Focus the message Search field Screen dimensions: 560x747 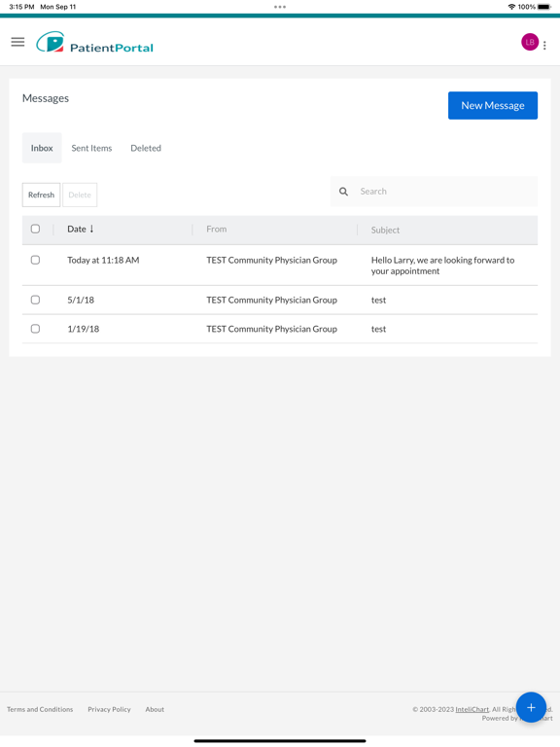[434, 192]
